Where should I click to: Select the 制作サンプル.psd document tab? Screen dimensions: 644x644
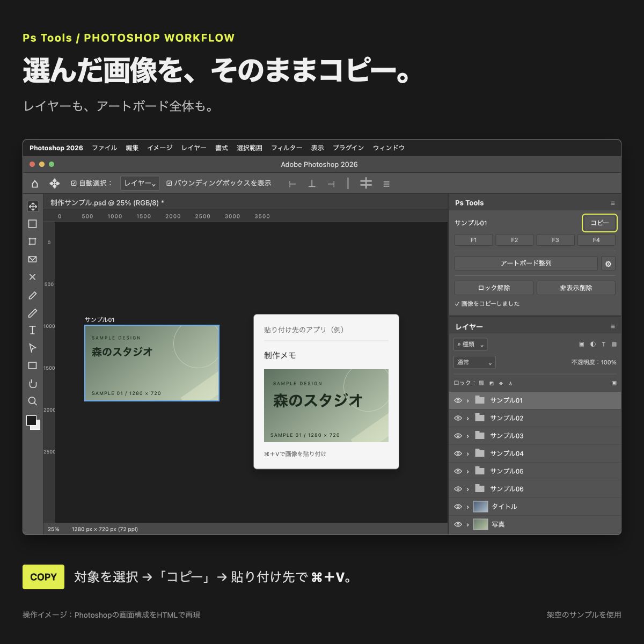[107, 203]
